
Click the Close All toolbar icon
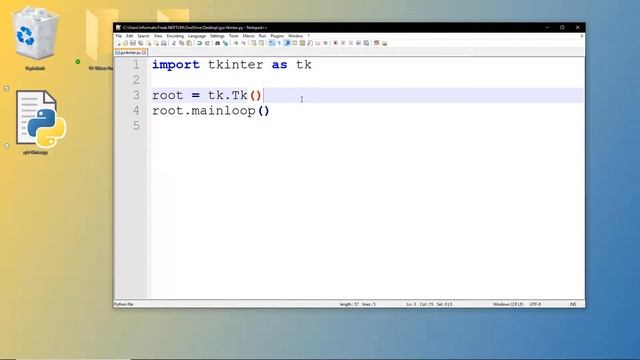156,43
